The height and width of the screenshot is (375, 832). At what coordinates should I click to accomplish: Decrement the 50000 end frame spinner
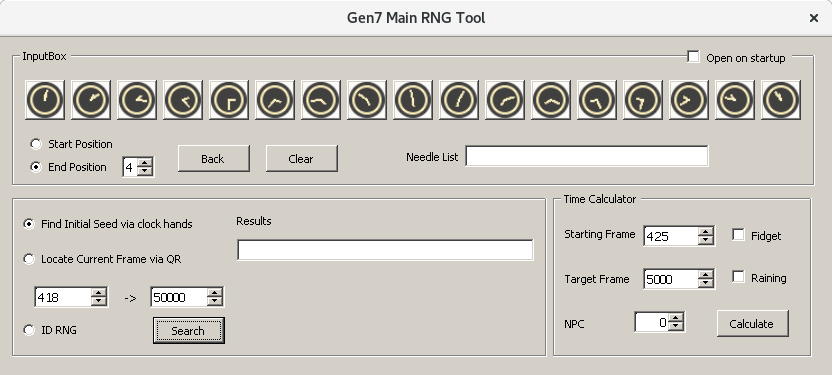coord(214,301)
